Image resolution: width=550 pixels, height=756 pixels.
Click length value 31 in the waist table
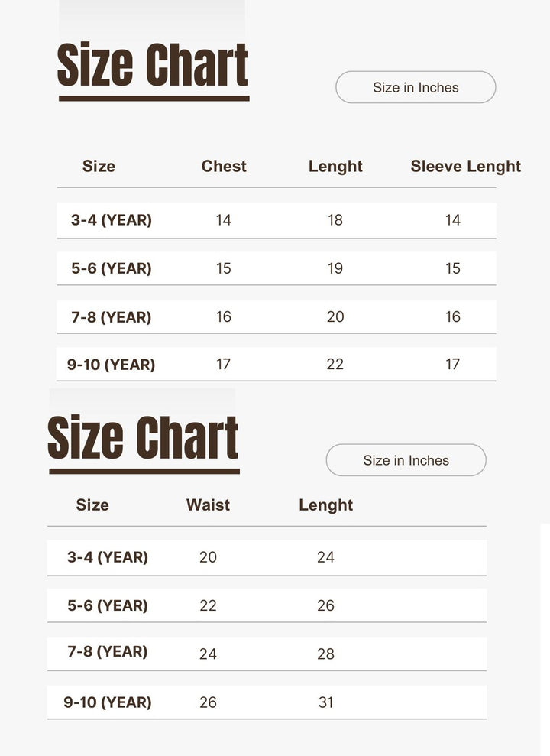[325, 702]
